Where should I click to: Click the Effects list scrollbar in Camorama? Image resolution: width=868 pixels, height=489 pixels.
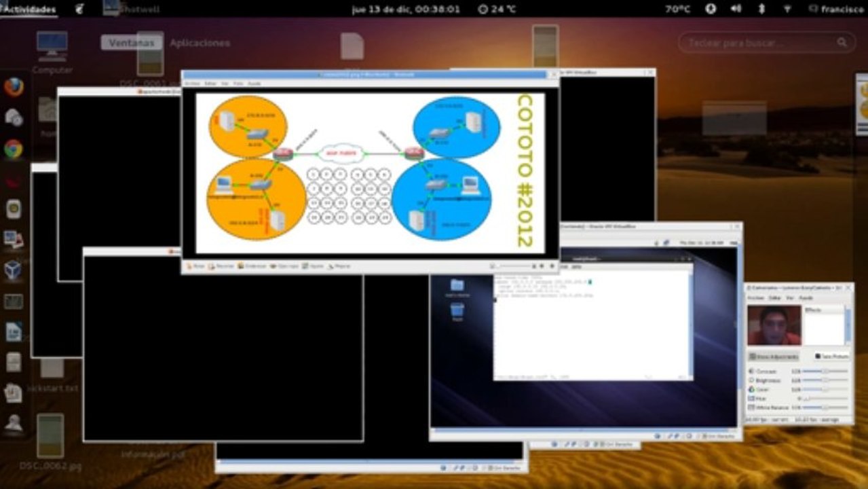coord(847,325)
